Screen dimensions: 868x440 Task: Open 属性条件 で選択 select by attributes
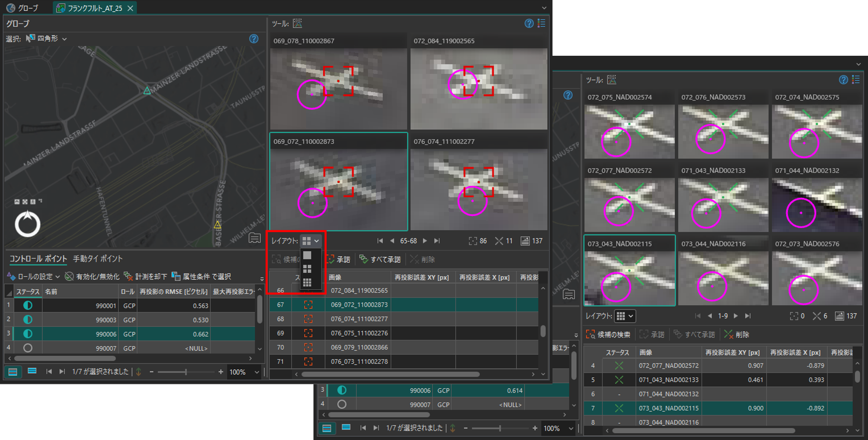(x=201, y=276)
